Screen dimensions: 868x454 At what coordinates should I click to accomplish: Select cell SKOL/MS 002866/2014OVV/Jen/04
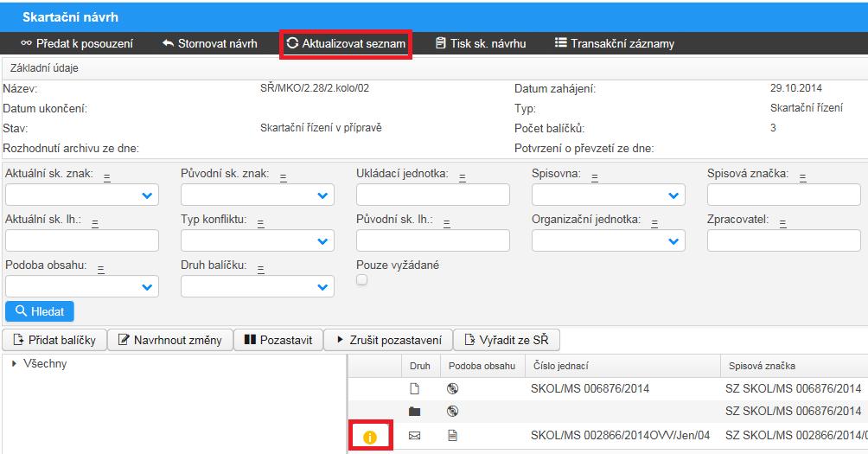(620, 436)
